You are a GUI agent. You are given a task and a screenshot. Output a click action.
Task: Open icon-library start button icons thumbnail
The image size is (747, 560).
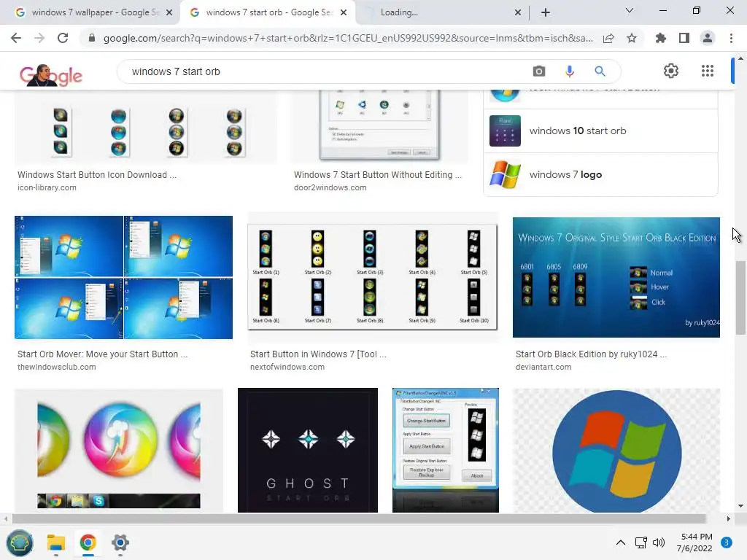146,127
